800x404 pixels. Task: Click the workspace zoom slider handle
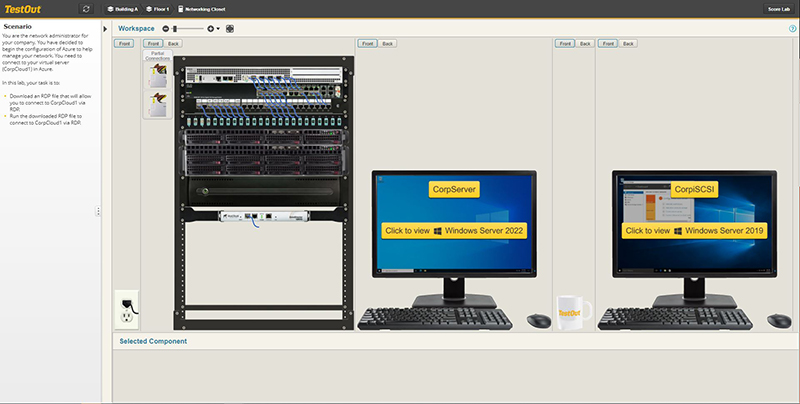pos(174,29)
